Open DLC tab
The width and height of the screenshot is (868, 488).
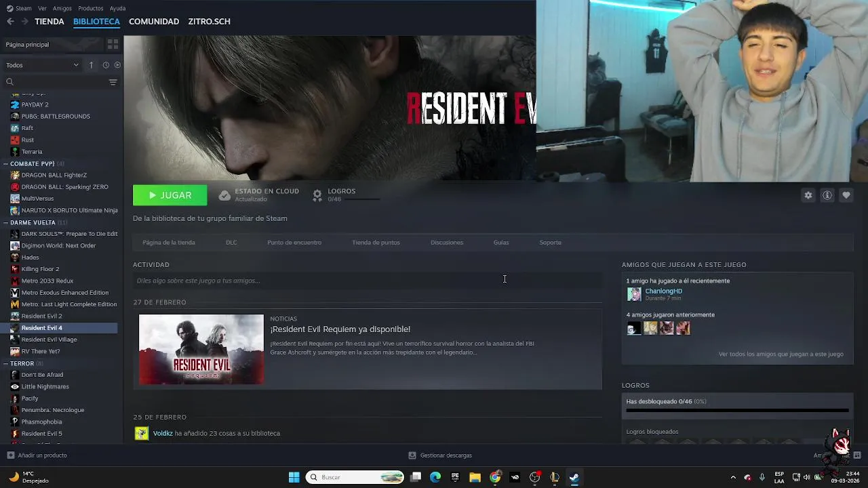pos(231,243)
